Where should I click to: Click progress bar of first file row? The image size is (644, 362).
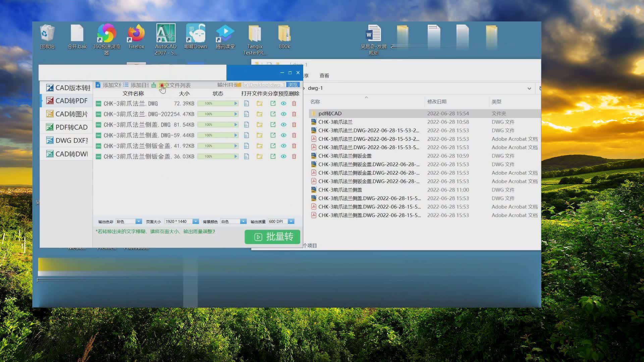coord(218,104)
